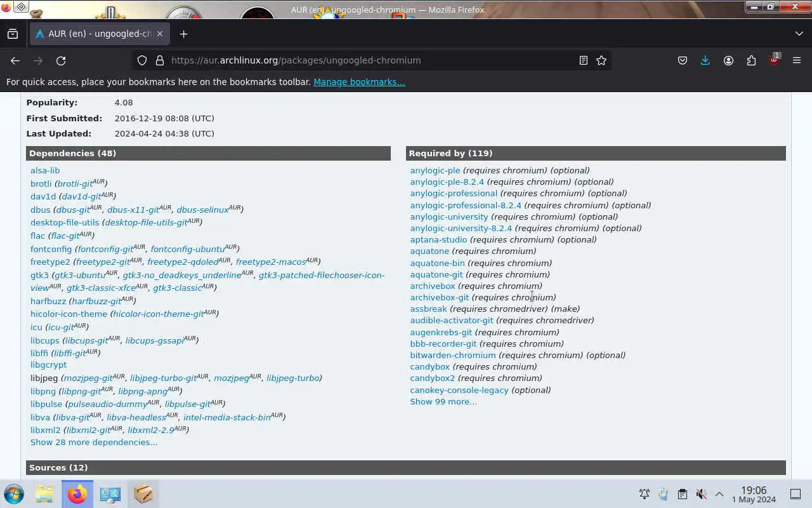This screenshot has width=812, height=508.
Task: Open anylogic-ple package link
Action: [x=435, y=170]
